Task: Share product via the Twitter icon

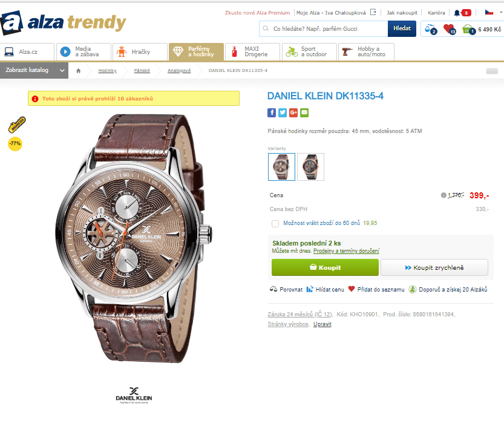Action: tap(283, 113)
